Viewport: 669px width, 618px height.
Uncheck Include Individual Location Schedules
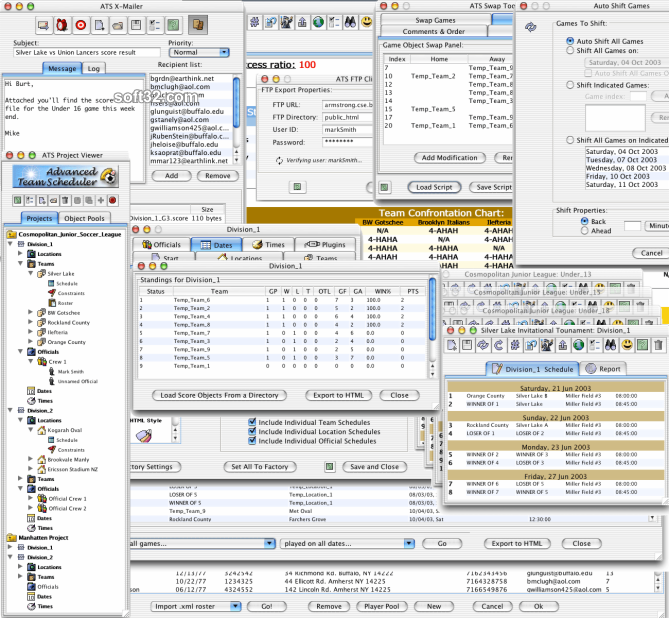[252, 431]
